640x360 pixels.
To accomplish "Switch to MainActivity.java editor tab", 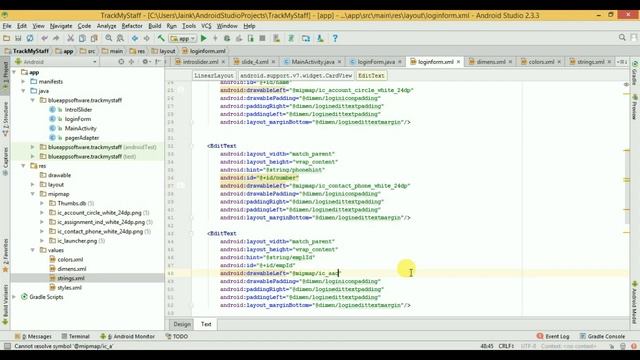I will (312, 62).
